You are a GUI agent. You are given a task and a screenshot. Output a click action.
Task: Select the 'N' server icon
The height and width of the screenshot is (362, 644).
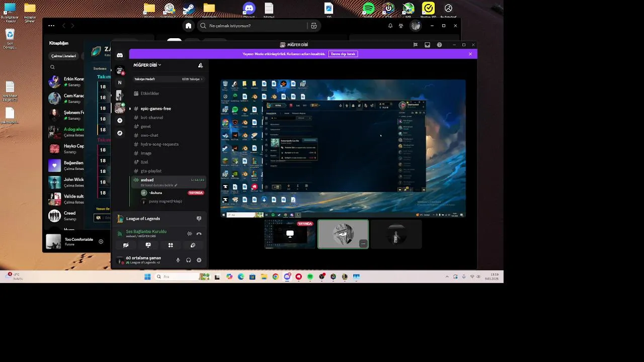120,82
